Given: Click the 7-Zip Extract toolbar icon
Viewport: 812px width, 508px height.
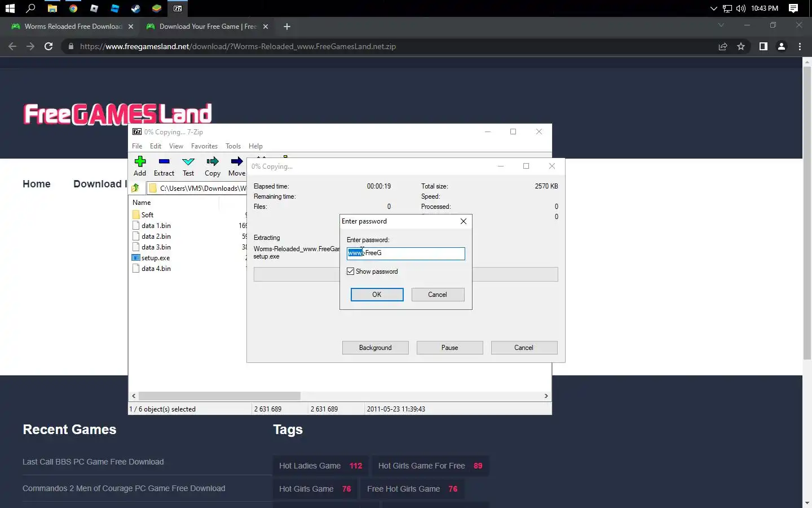Looking at the screenshot, I should click(x=164, y=166).
